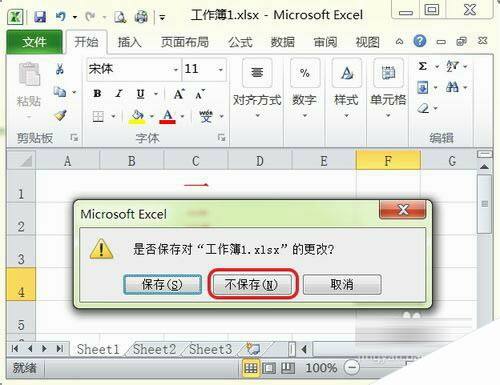
Task: Click the zoom out minus button
Action: pos(351,368)
